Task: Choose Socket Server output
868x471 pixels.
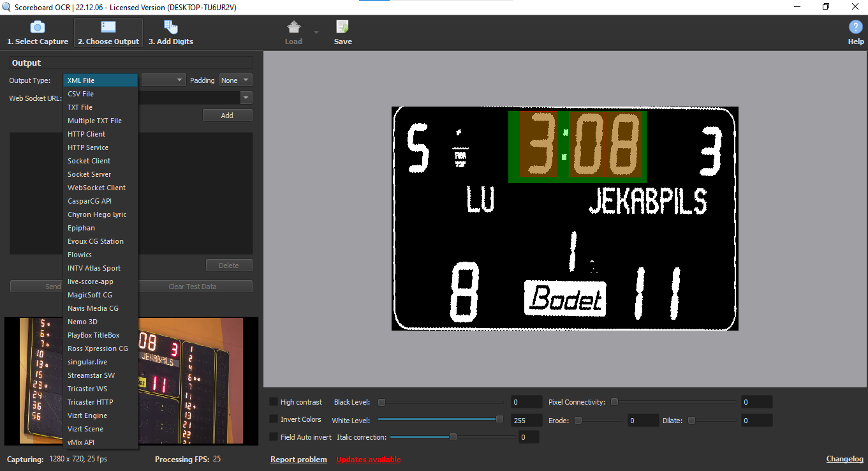Action: click(100, 174)
